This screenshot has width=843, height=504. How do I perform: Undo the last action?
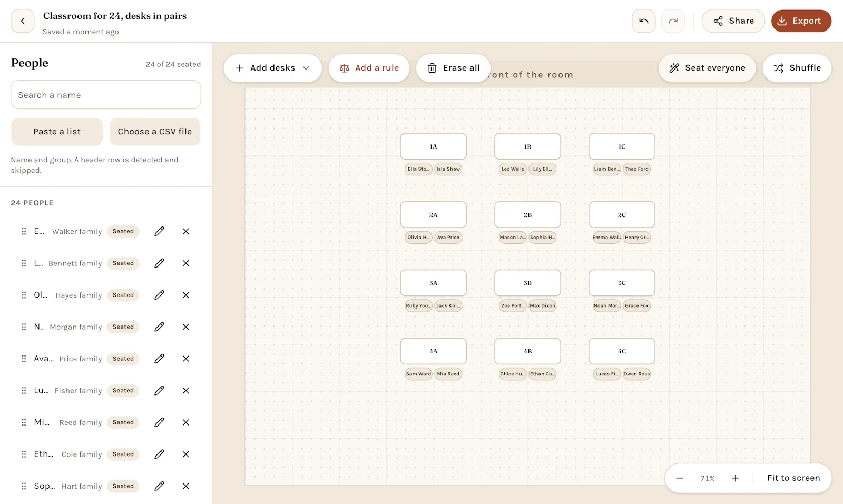coord(644,21)
